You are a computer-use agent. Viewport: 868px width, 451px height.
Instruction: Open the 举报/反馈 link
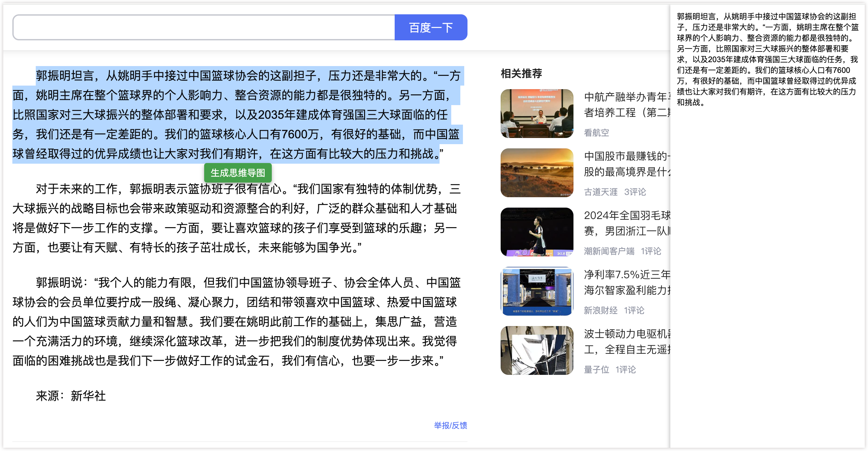click(x=450, y=425)
